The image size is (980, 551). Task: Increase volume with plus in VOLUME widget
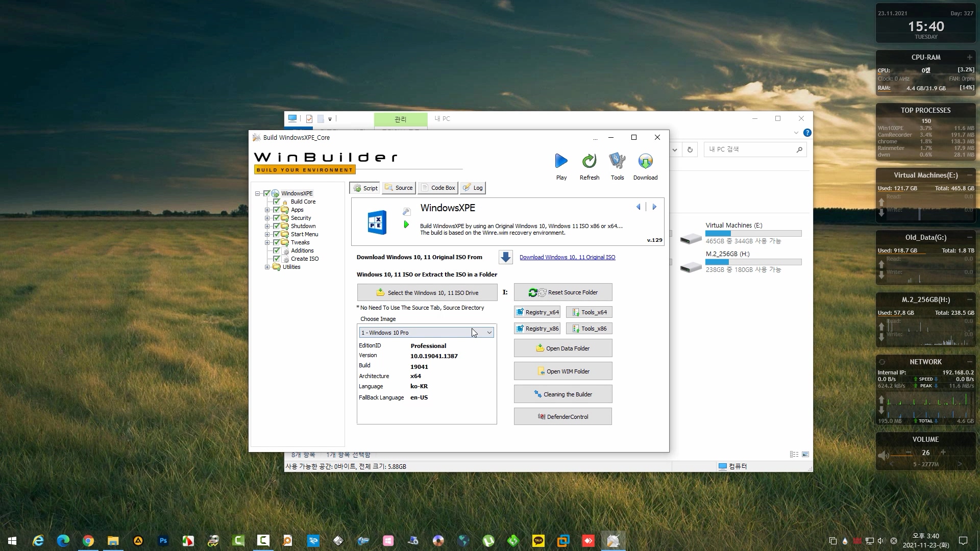click(943, 453)
